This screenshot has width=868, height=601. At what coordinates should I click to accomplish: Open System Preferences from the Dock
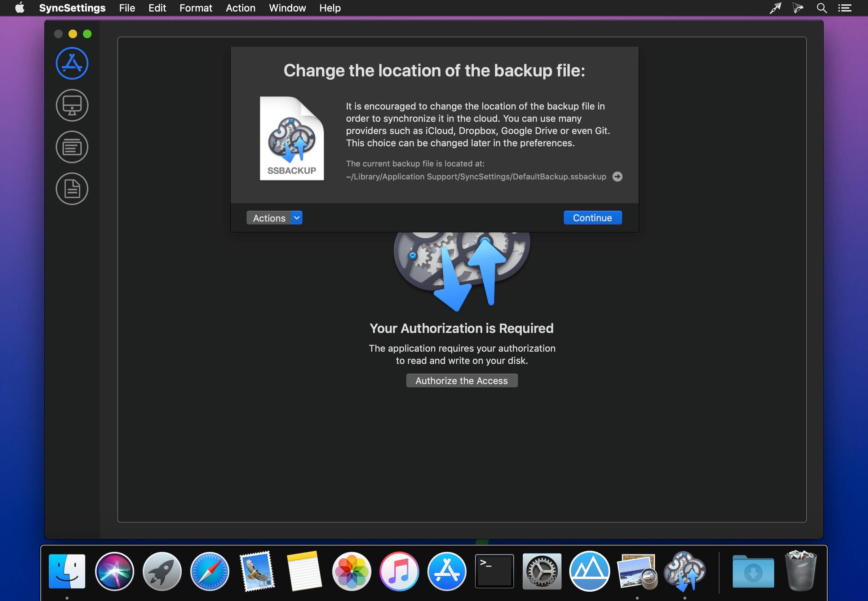pos(542,570)
